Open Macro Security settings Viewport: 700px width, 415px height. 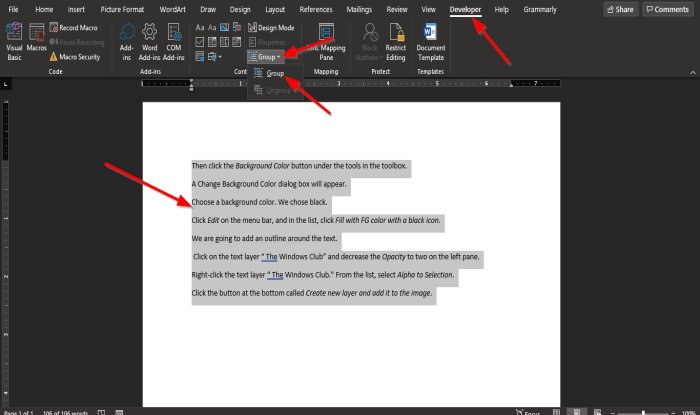tap(78, 58)
